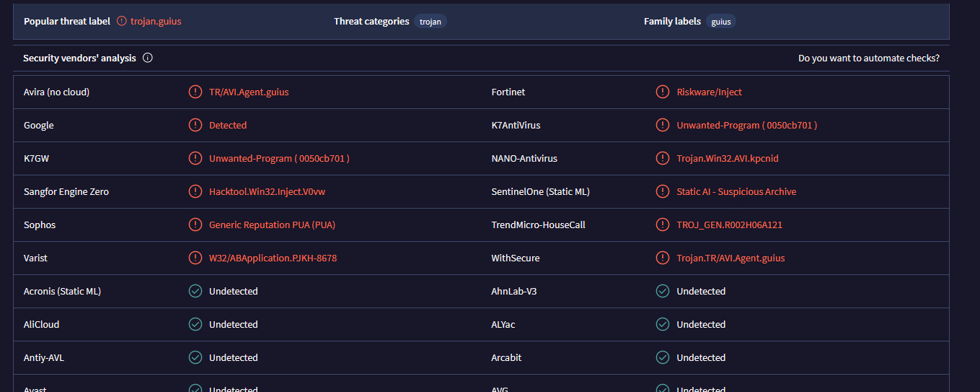
Task: Click the 'Google' vendor name
Action: [x=39, y=125]
